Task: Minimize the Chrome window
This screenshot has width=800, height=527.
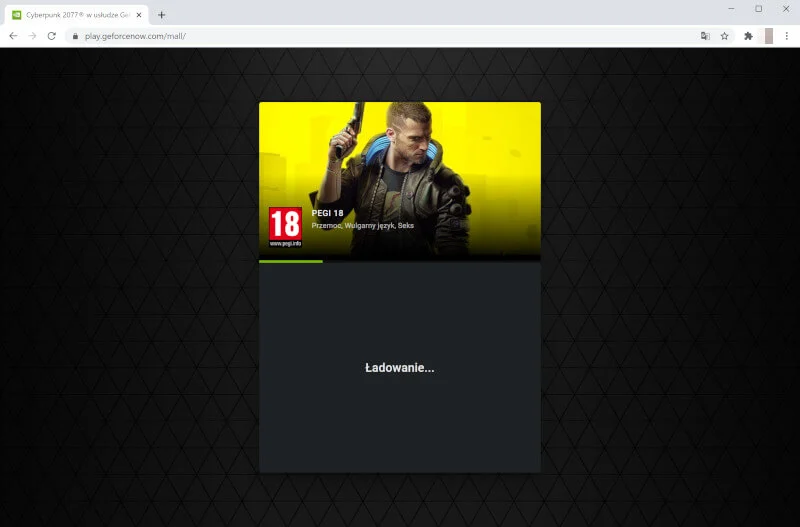Action: pos(731,9)
